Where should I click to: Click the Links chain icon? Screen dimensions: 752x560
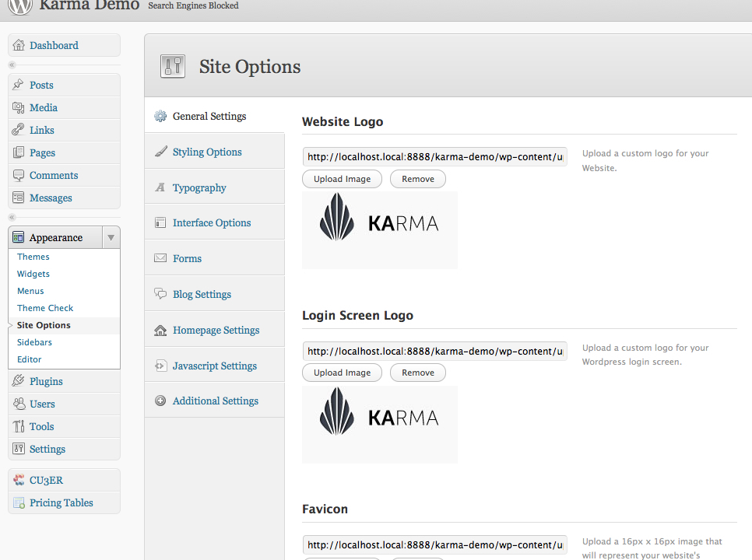19,131
